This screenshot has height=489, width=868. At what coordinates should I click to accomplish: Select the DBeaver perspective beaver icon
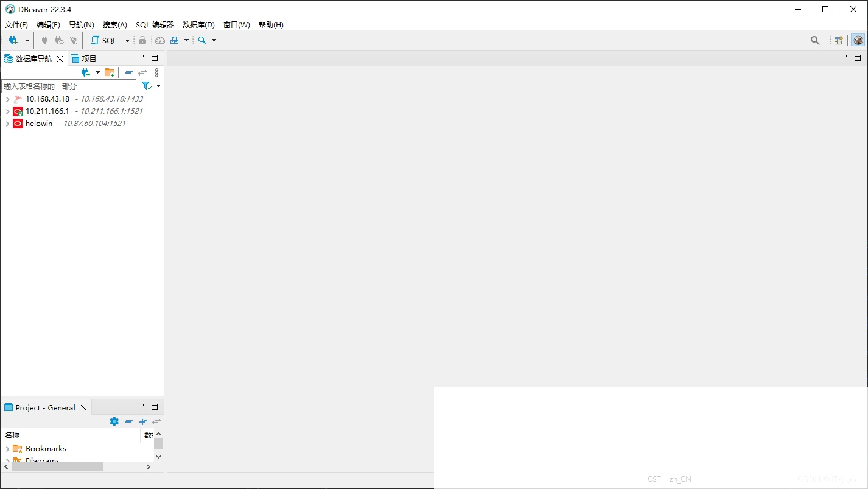[x=858, y=40]
